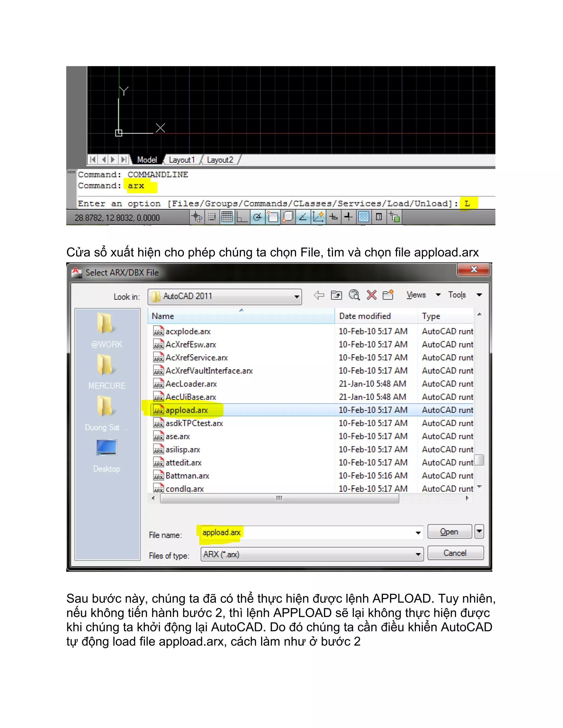Expand the Open button dropdown arrow
This screenshot has width=563, height=728.
[479, 531]
